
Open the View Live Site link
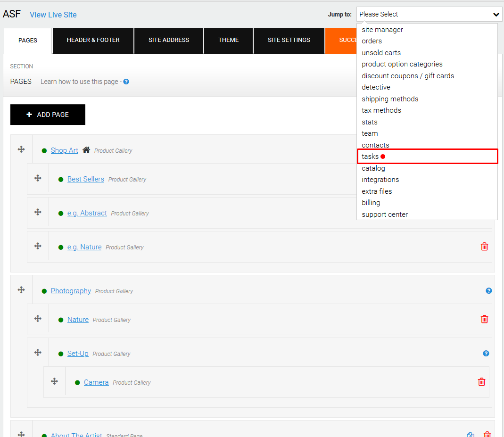[53, 15]
